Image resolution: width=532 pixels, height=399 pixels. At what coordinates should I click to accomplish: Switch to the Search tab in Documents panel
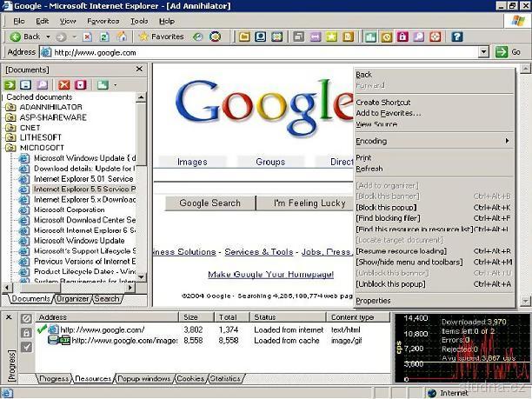coord(107,299)
